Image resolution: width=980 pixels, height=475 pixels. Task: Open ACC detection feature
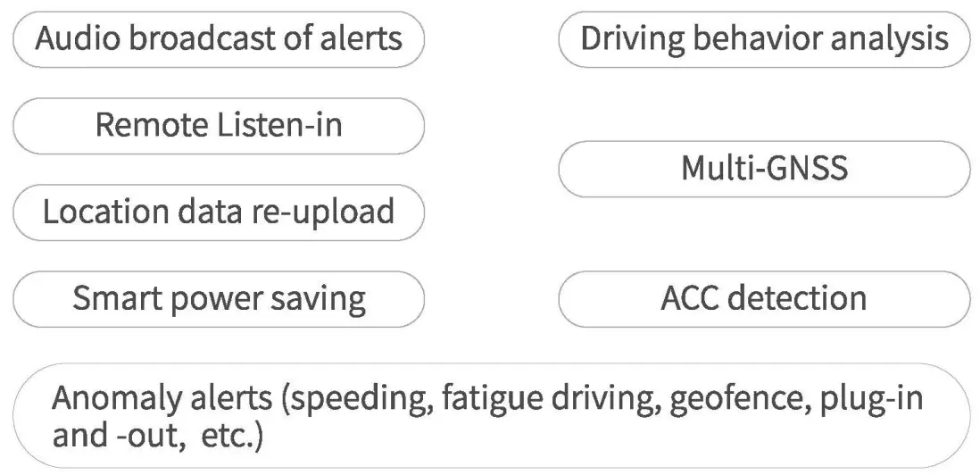pyautogui.click(x=764, y=298)
